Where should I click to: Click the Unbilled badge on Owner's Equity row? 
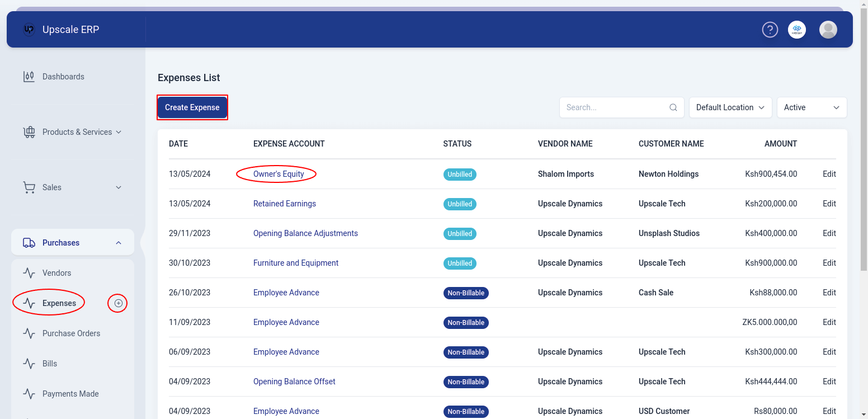click(x=460, y=174)
